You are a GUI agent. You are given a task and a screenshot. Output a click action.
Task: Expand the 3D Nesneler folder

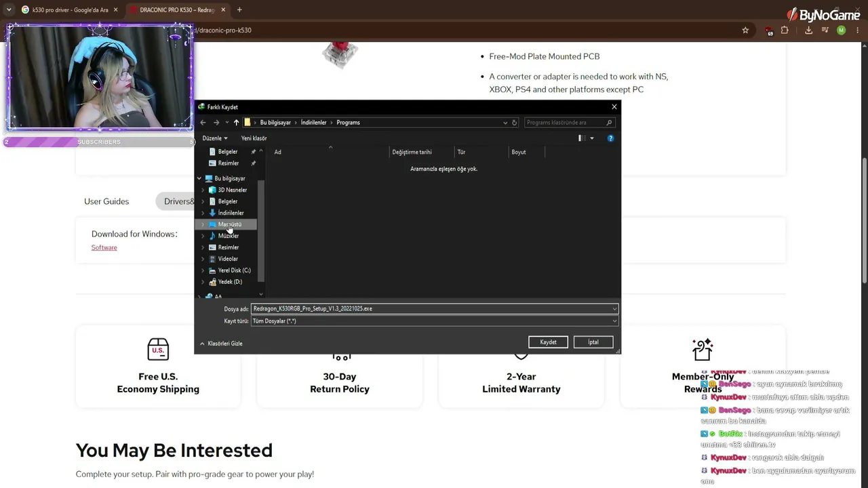(203, 190)
